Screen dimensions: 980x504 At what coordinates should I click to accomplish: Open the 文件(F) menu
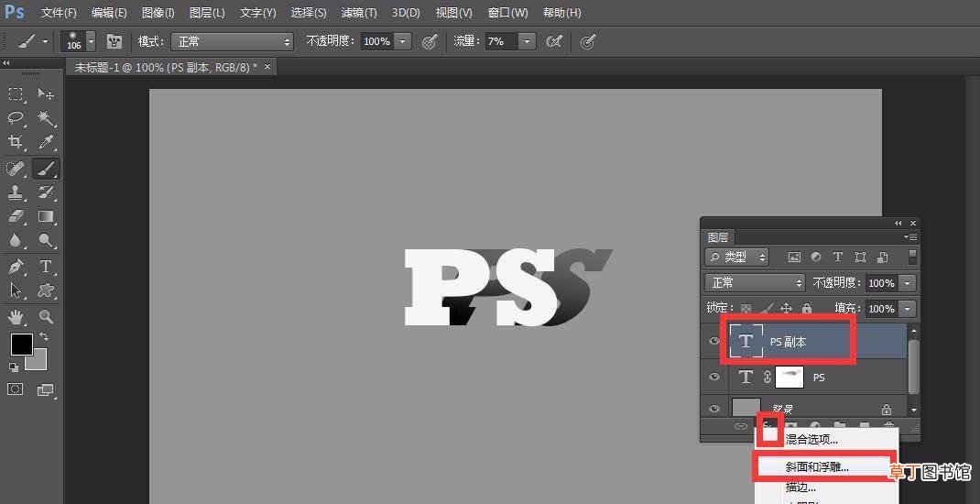(58, 13)
